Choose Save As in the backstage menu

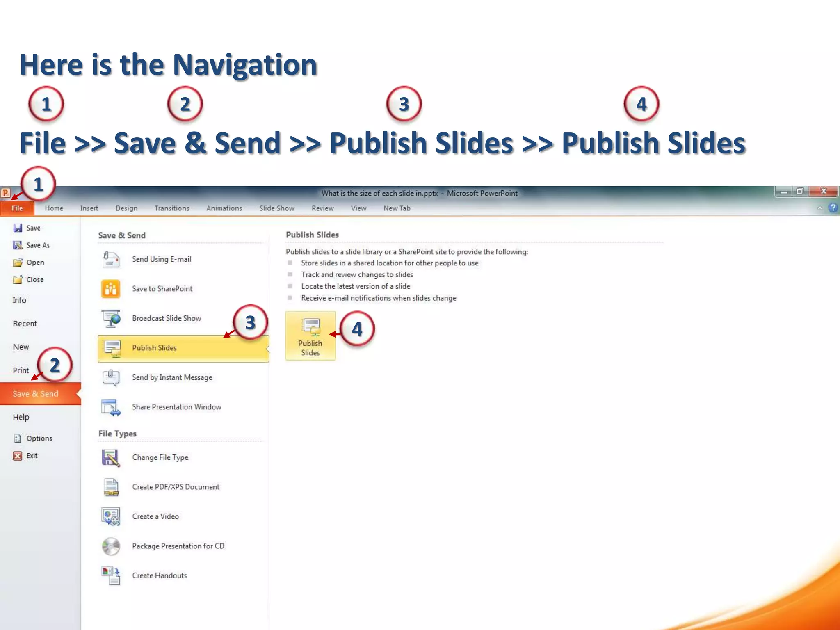(x=37, y=245)
